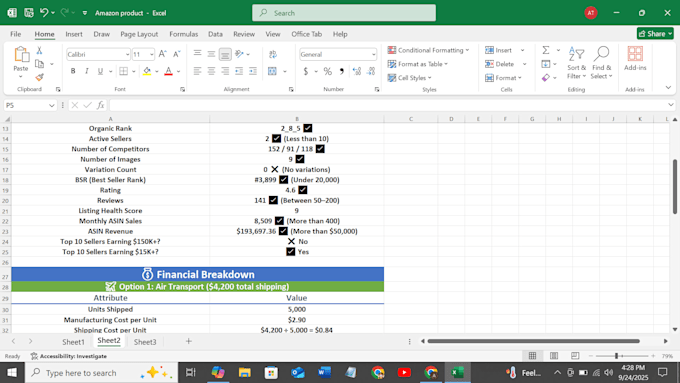Open the Number Format General dropdown
The image size is (680, 383).
point(373,54)
